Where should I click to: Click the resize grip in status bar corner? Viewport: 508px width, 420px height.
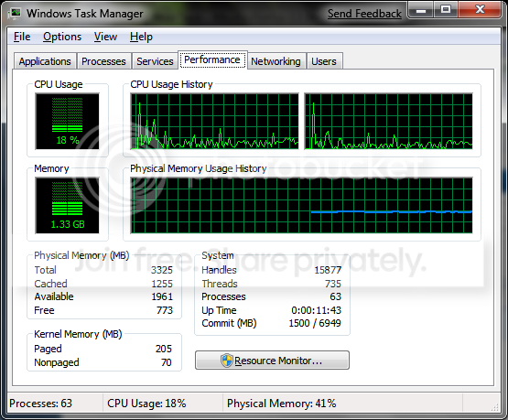point(494,407)
